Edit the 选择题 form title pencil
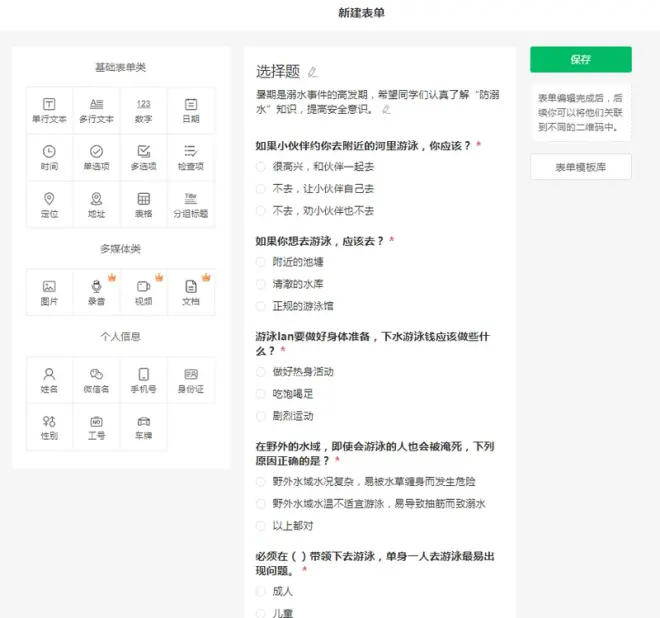Screen dimensions: 660x618 pyautogui.click(x=313, y=72)
